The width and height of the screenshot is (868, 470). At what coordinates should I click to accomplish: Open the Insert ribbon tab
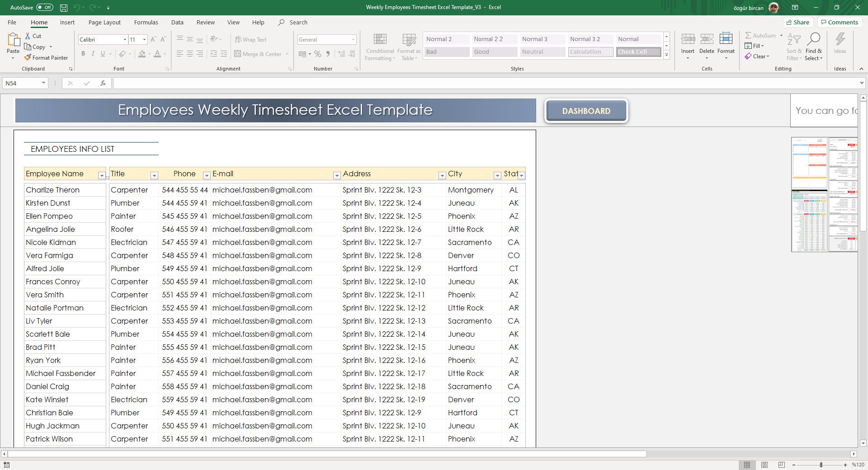(67, 22)
